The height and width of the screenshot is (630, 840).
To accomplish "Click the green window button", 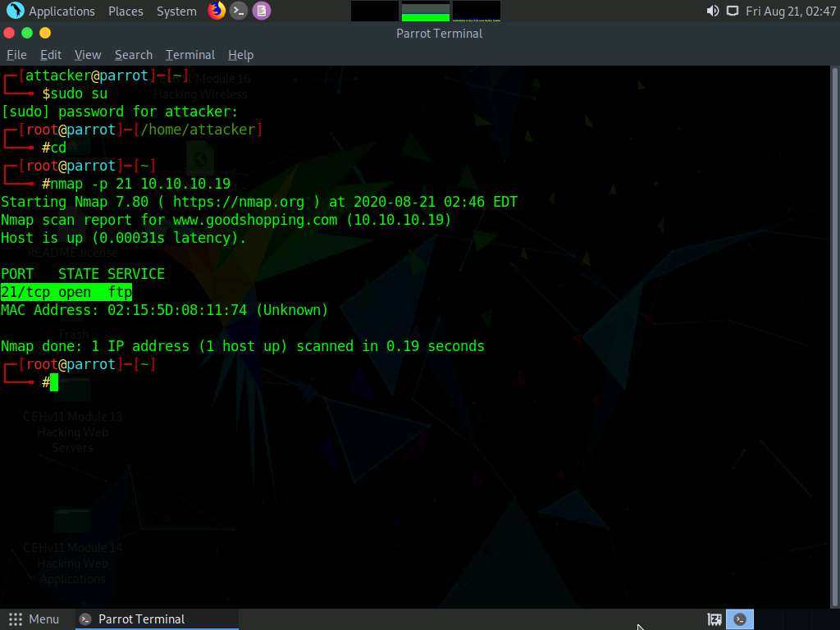I will (27, 33).
